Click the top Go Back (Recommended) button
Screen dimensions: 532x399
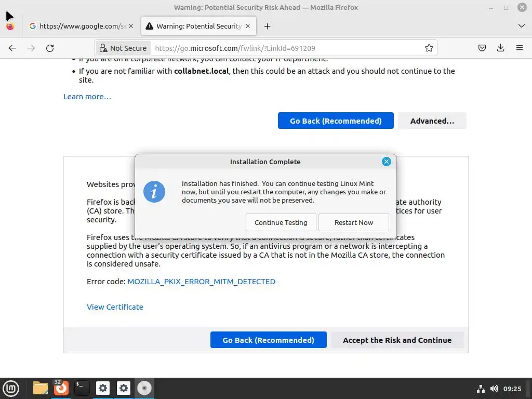click(x=336, y=121)
